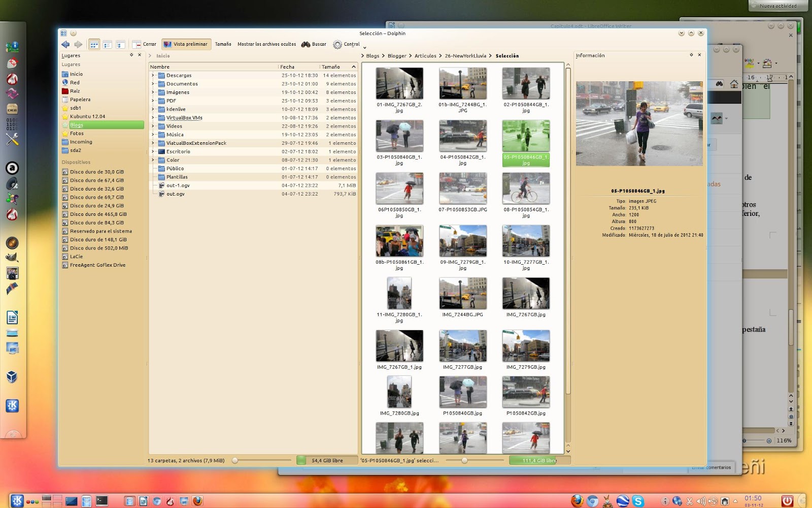Expand the Imágenes folder
Viewport: 812px width, 508px height.
(153, 92)
